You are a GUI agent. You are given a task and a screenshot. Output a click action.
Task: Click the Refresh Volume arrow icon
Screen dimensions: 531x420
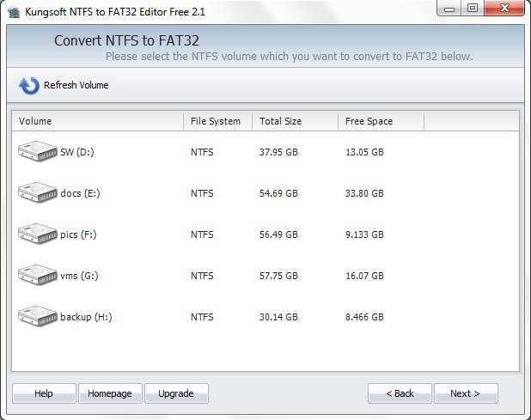(x=28, y=85)
